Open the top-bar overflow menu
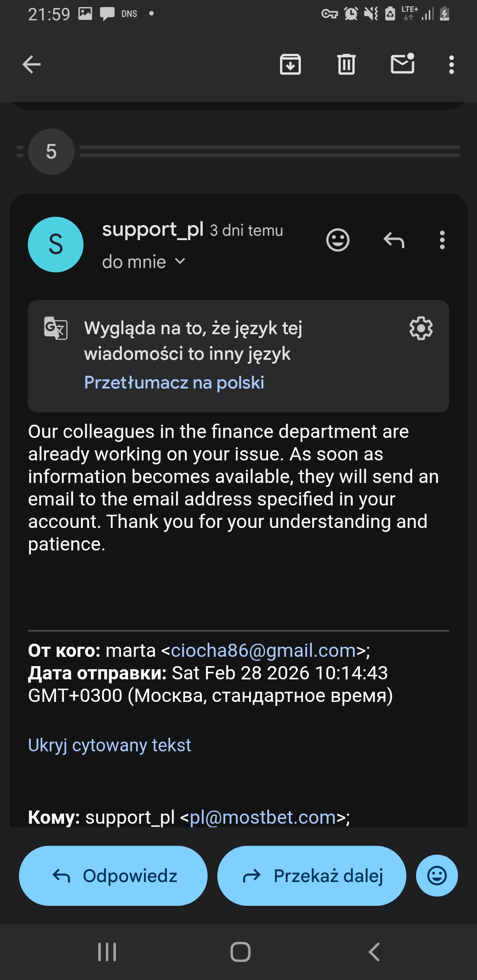The height and width of the screenshot is (980, 477). 451,64
